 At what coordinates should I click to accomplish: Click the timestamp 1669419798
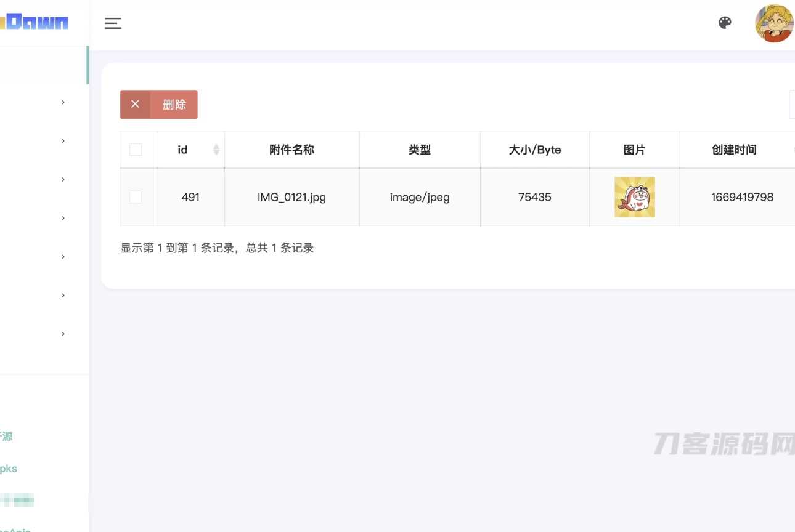[x=742, y=197]
